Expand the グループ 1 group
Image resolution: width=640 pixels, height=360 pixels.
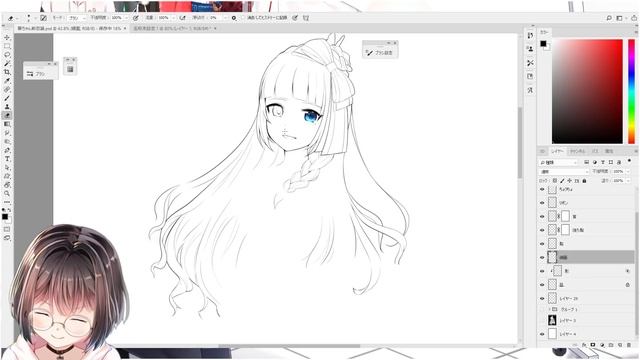[549, 309]
